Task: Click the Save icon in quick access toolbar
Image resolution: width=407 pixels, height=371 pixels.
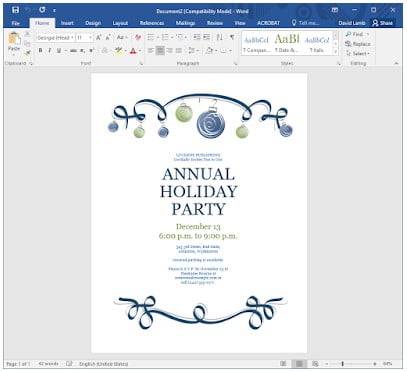Action: coord(15,10)
